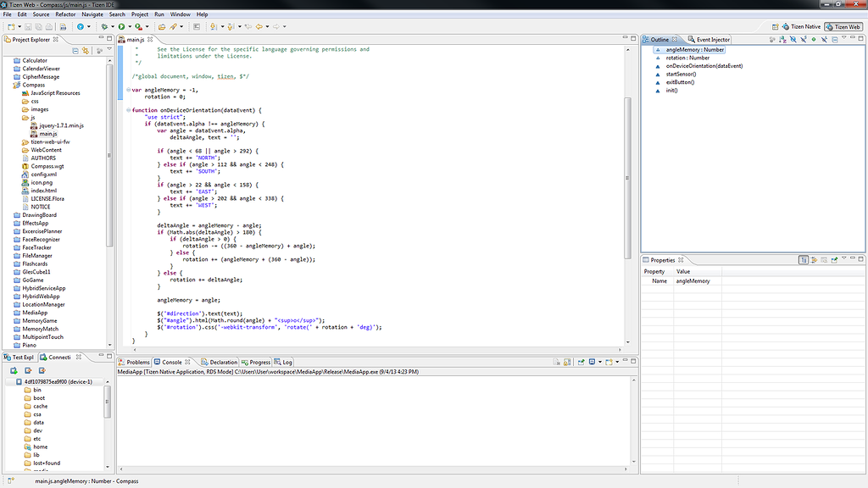Click the Run (green play) toolbar icon
Viewport: 868px width, 488px height.
121,27
